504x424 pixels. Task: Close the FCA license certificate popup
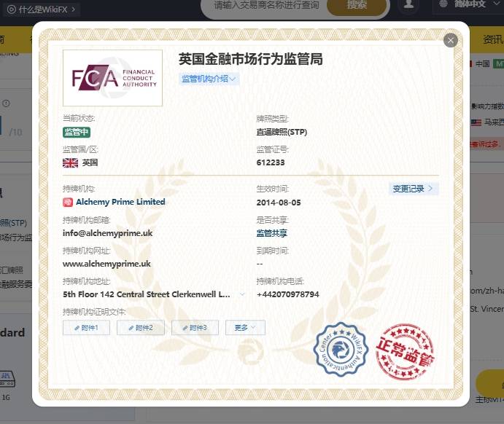(450, 41)
